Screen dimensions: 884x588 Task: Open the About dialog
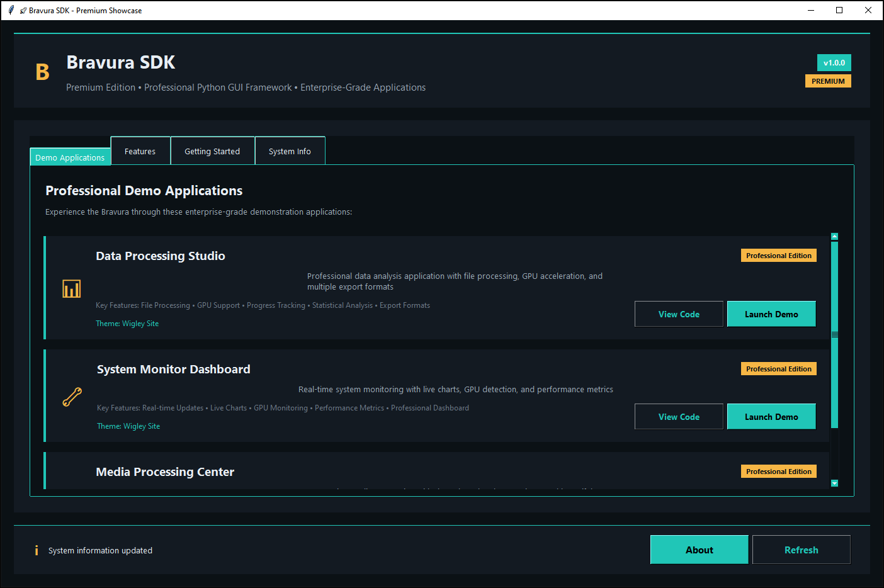[x=699, y=550]
